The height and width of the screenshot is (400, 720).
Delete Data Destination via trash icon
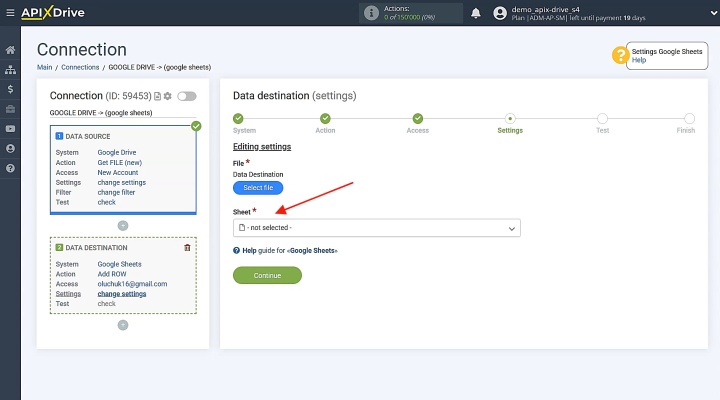187,248
